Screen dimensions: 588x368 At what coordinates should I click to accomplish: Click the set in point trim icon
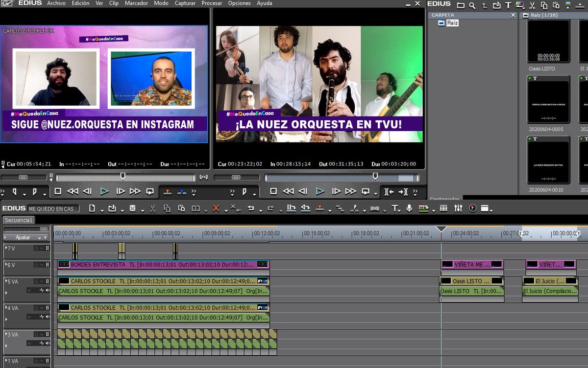[x=291, y=208]
